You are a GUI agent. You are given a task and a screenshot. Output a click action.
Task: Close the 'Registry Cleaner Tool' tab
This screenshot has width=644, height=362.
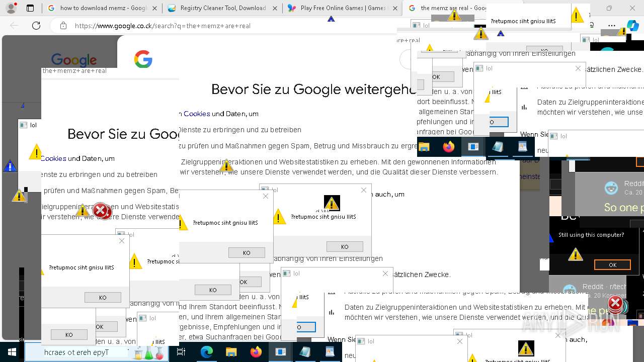point(275,8)
